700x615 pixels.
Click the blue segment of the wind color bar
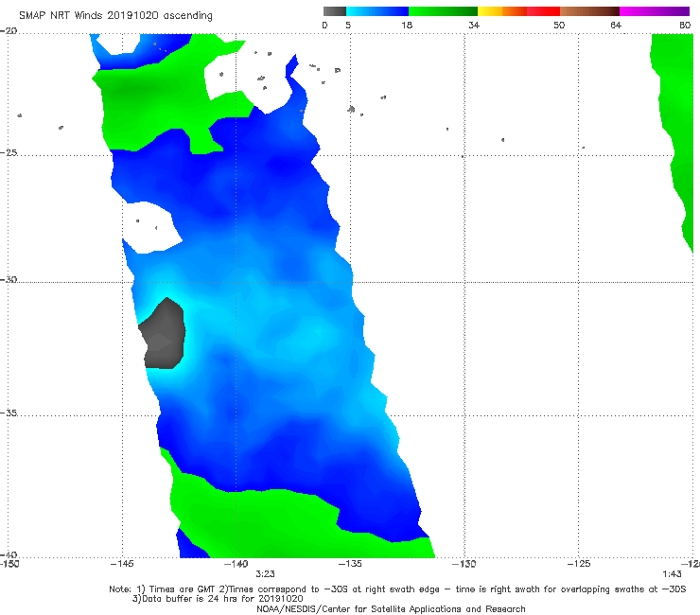click(x=377, y=11)
